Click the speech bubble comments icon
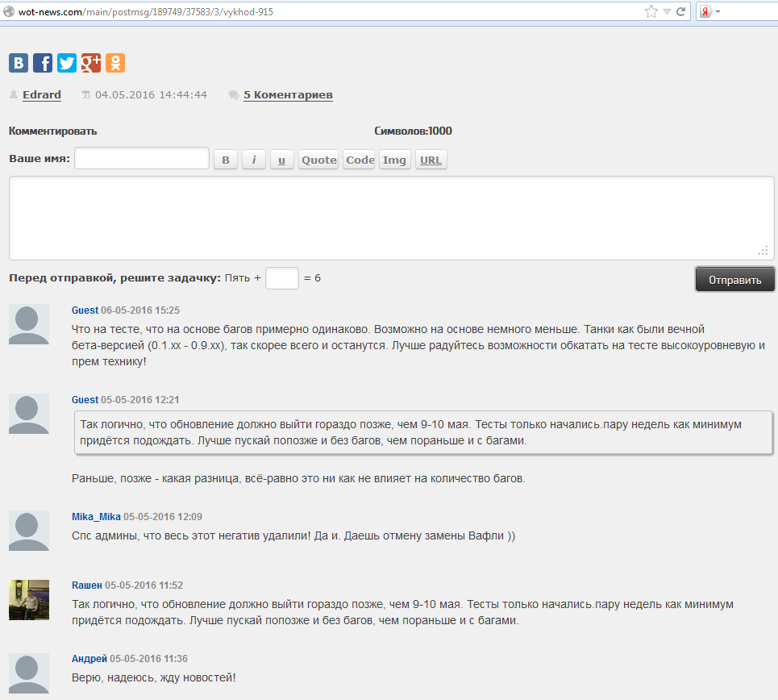 [x=233, y=95]
